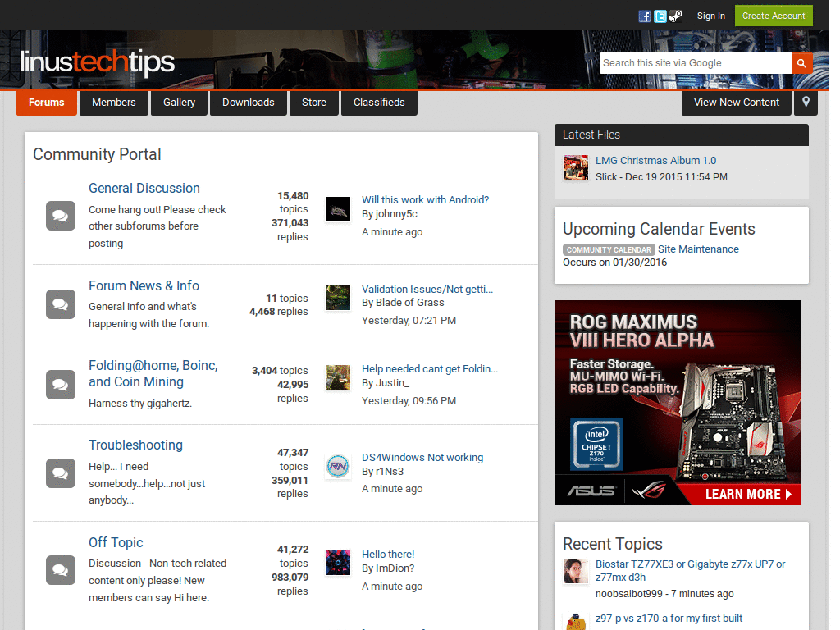
Task: Click 'noobsaibot999 - 7 minutes ago' text
Action: click(x=664, y=594)
